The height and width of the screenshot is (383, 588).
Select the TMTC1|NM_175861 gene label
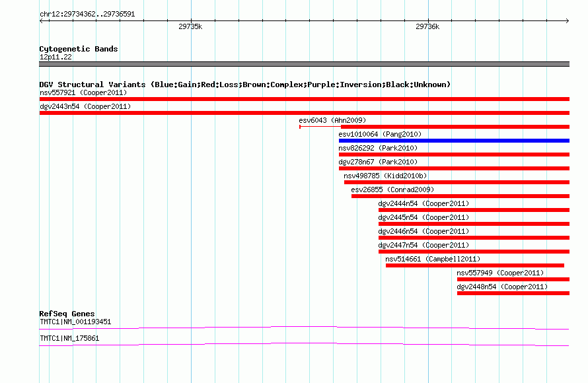(x=69, y=338)
